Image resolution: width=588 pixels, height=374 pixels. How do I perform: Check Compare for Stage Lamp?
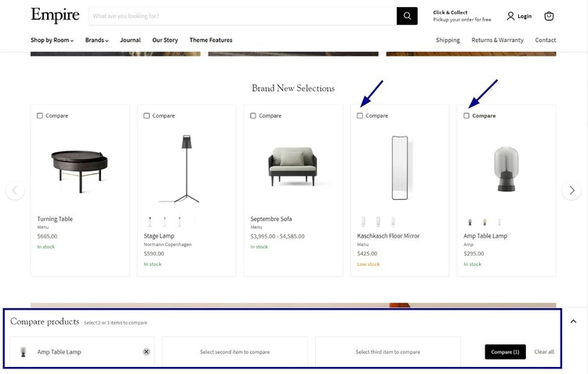pyautogui.click(x=147, y=115)
